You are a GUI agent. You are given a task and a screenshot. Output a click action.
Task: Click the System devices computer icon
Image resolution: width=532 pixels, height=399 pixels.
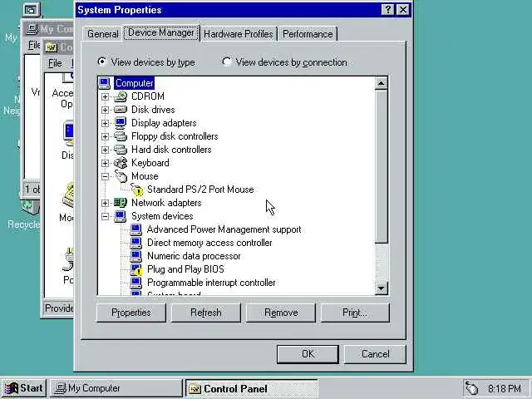click(x=121, y=216)
